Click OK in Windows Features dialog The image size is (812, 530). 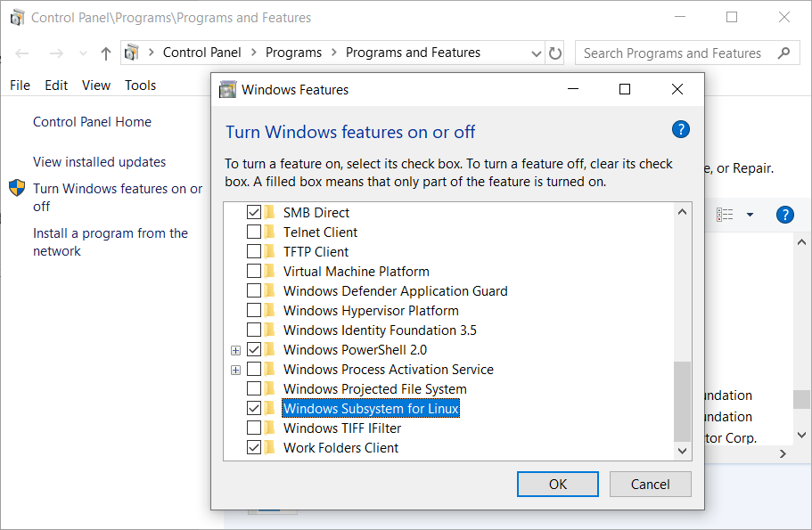click(x=558, y=484)
